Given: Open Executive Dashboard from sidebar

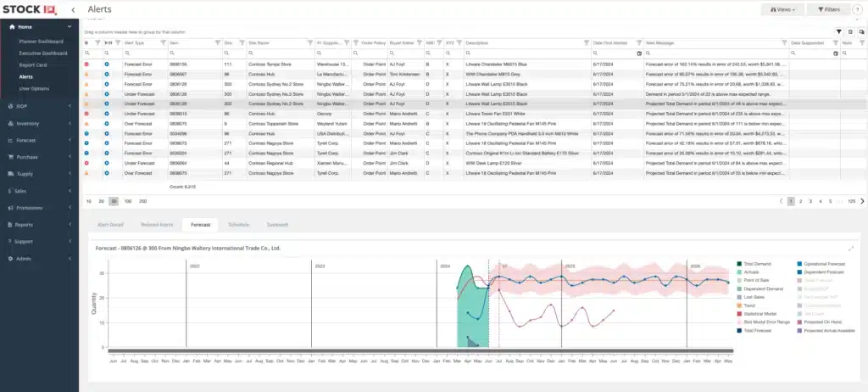Looking at the screenshot, I should tap(43, 53).
